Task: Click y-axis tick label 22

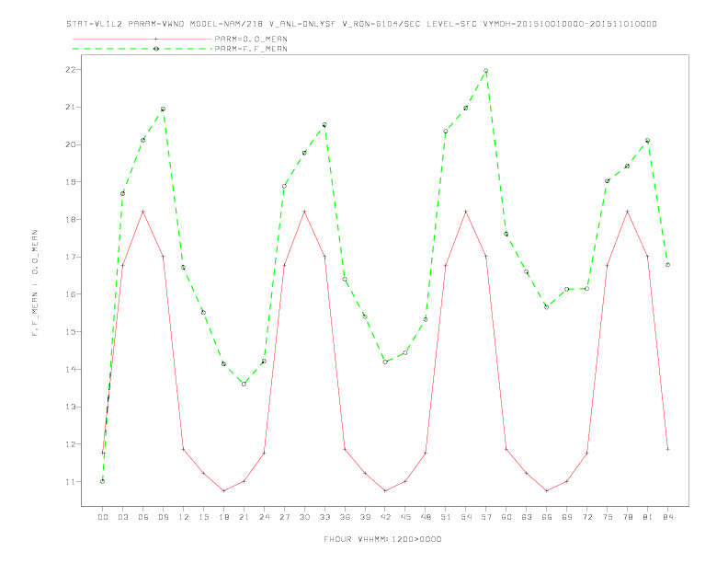Action: tap(71, 70)
